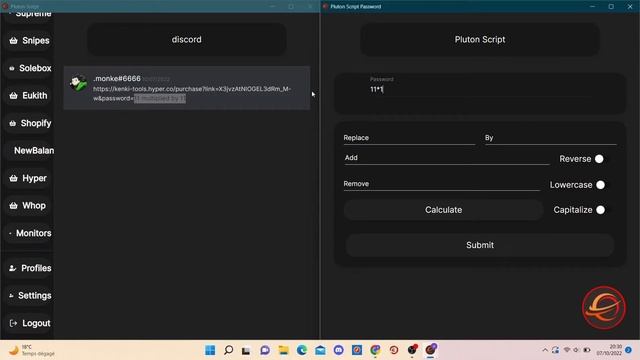Click the Replace input field

(x=409, y=138)
